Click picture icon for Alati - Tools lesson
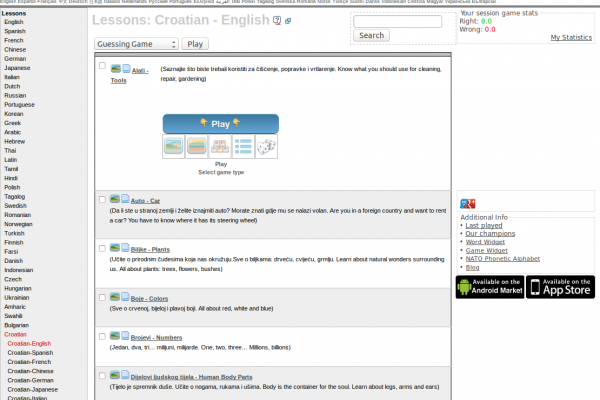This screenshot has height=400, width=600. pos(116,69)
